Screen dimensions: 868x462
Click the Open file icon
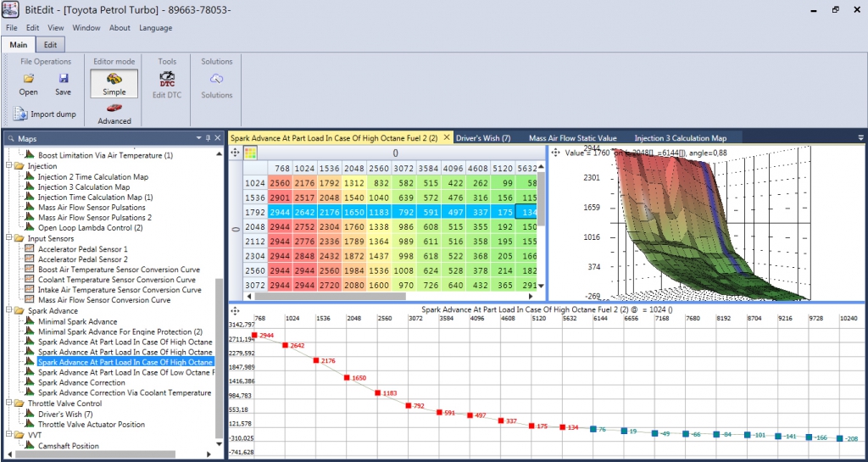(x=28, y=79)
